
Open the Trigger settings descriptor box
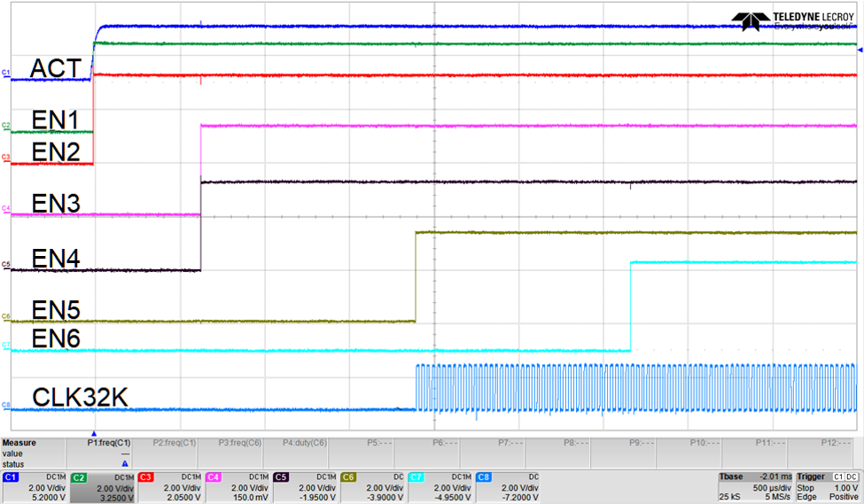coord(829,487)
